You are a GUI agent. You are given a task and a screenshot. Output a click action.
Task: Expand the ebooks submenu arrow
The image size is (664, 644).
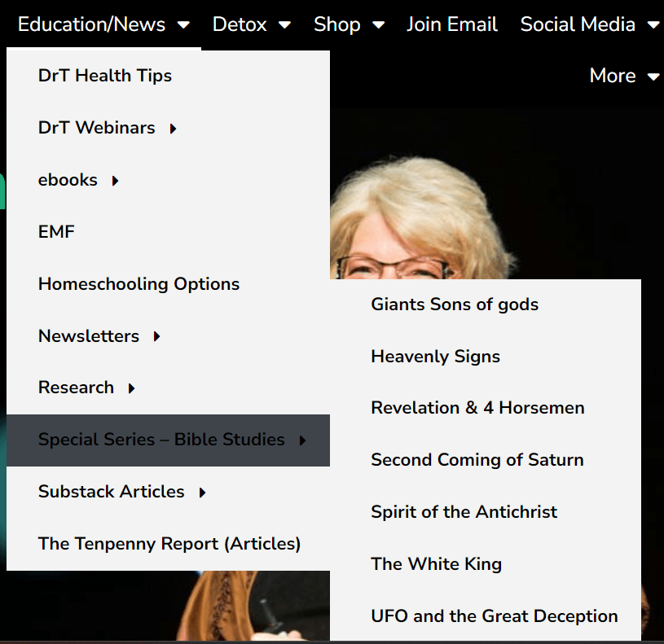pos(115,181)
